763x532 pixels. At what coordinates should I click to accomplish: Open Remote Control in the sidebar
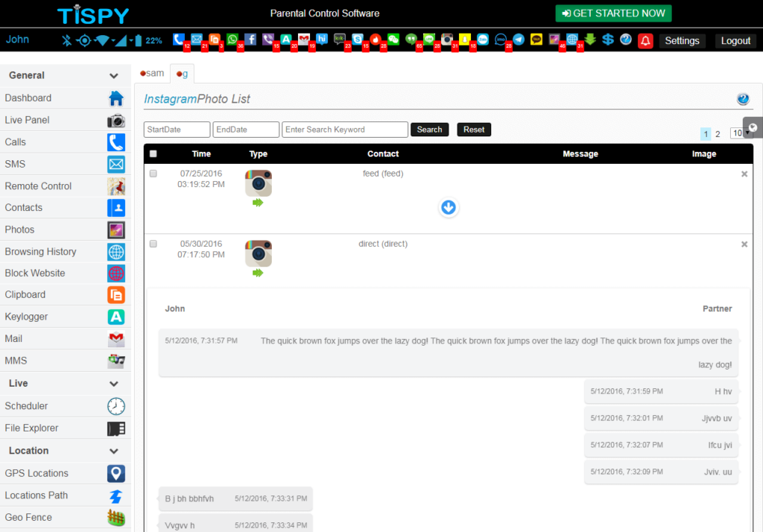[66, 186]
